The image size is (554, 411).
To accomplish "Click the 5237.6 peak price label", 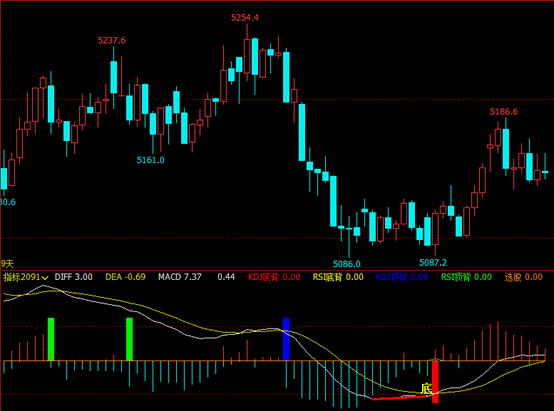I will 112,41.
